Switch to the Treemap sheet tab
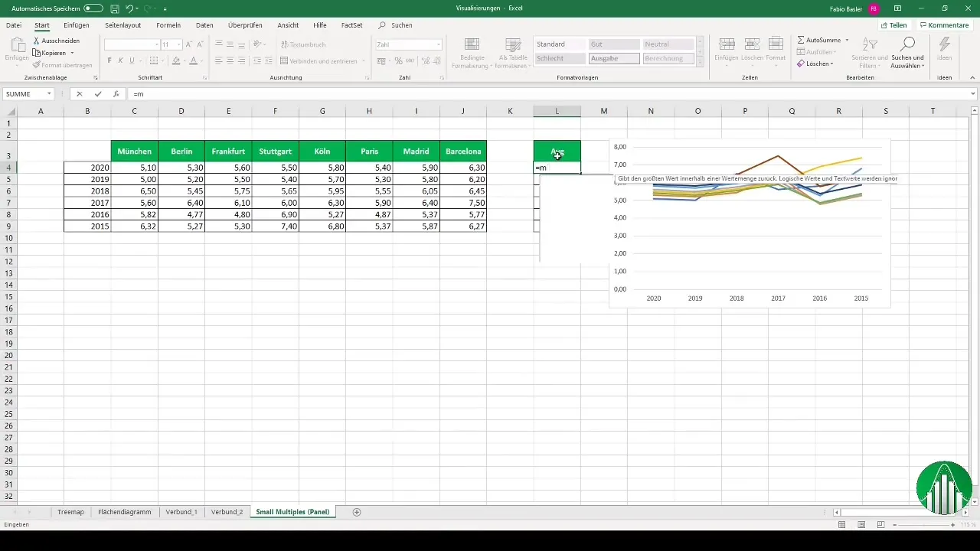The height and width of the screenshot is (551, 980). click(71, 511)
